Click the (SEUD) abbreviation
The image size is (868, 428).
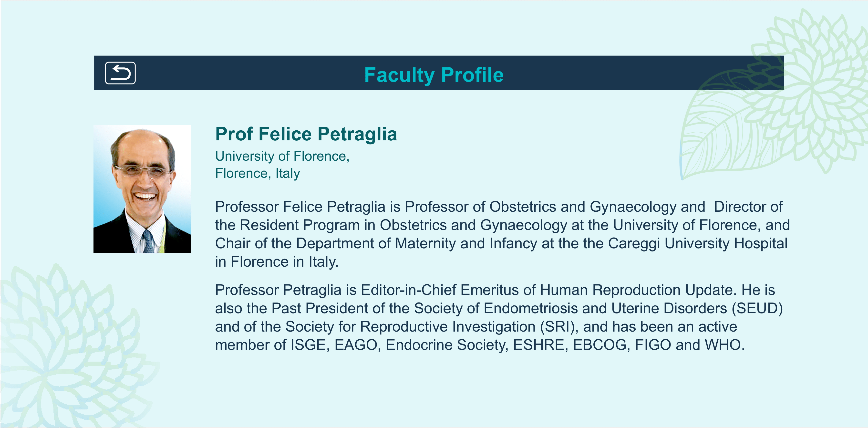[757, 308]
